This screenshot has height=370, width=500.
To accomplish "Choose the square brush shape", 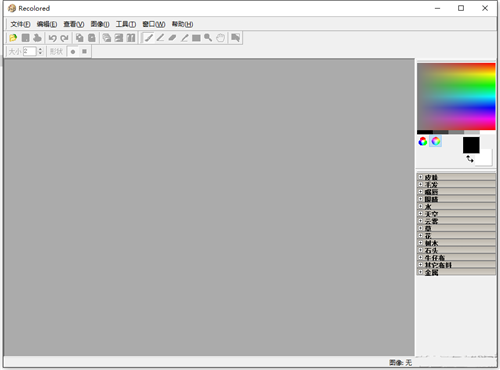I will [x=84, y=52].
